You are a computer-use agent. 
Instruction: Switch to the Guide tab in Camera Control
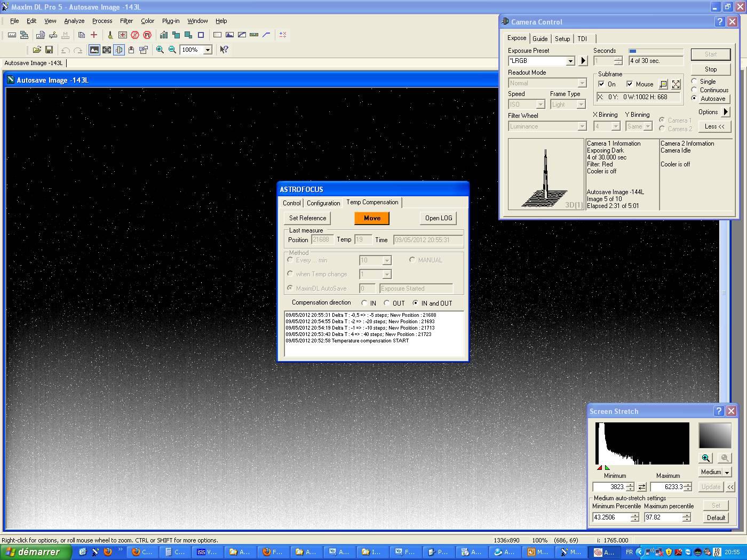tap(540, 38)
